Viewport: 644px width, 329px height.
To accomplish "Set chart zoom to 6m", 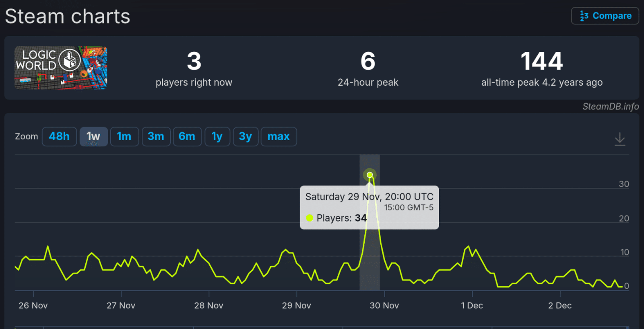I will (187, 136).
